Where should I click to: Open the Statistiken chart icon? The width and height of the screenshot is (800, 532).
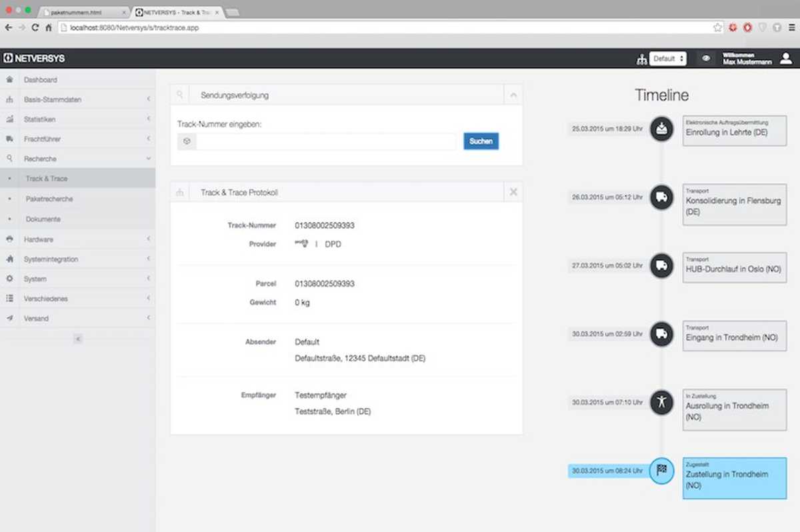tap(9, 119)
